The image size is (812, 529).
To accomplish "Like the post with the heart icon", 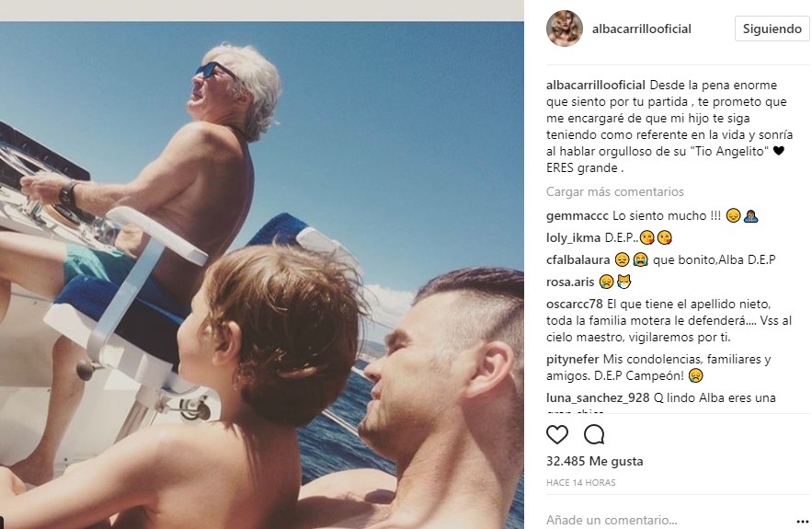I will click(557, 435).
